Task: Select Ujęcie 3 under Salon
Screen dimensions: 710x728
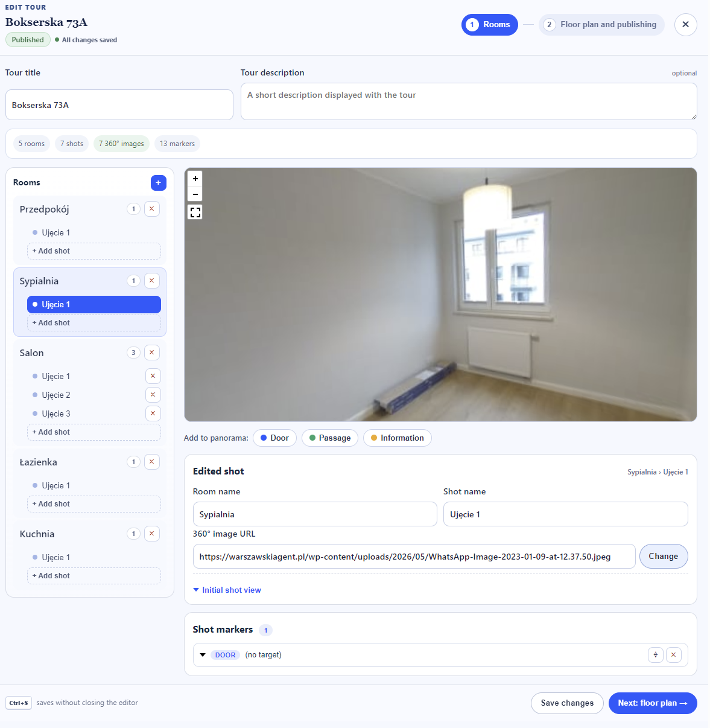Action: coord(85,413)
